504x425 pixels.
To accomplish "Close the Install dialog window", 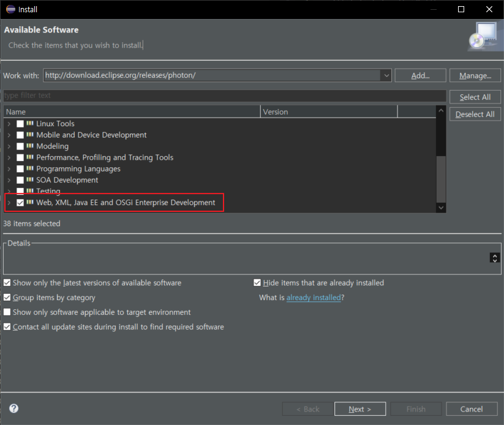I will (489, 9).
